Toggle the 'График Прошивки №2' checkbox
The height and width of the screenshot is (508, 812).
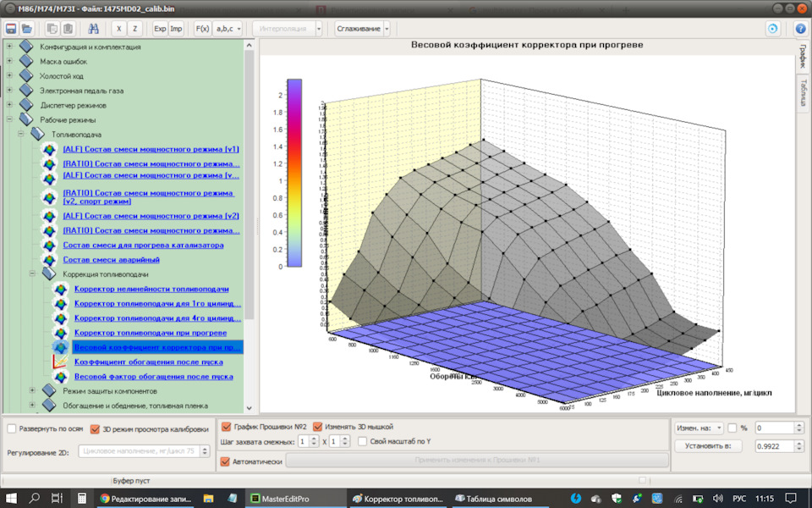(226, 427)
